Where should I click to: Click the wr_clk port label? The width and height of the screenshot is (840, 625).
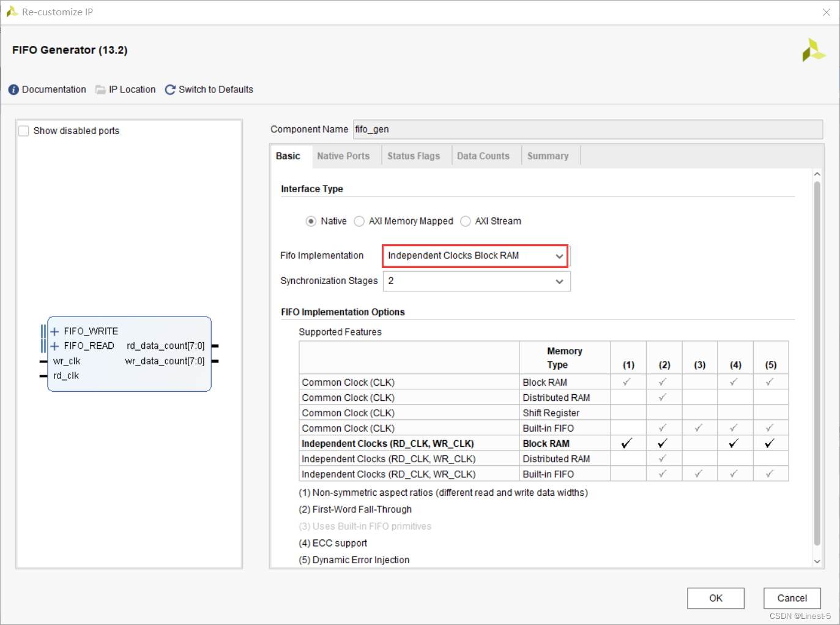click(67, 361)
